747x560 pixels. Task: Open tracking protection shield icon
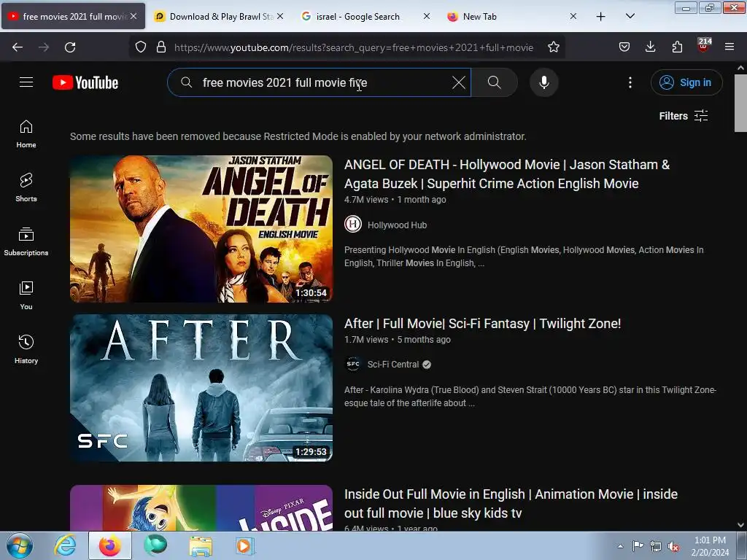[x=141, y=47]
